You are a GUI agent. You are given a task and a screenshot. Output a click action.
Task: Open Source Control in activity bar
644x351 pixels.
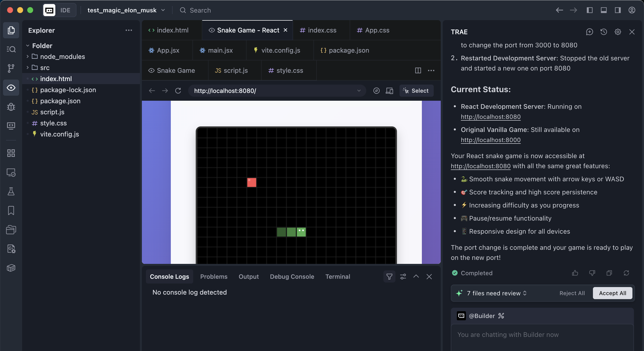tap(11, 68)
